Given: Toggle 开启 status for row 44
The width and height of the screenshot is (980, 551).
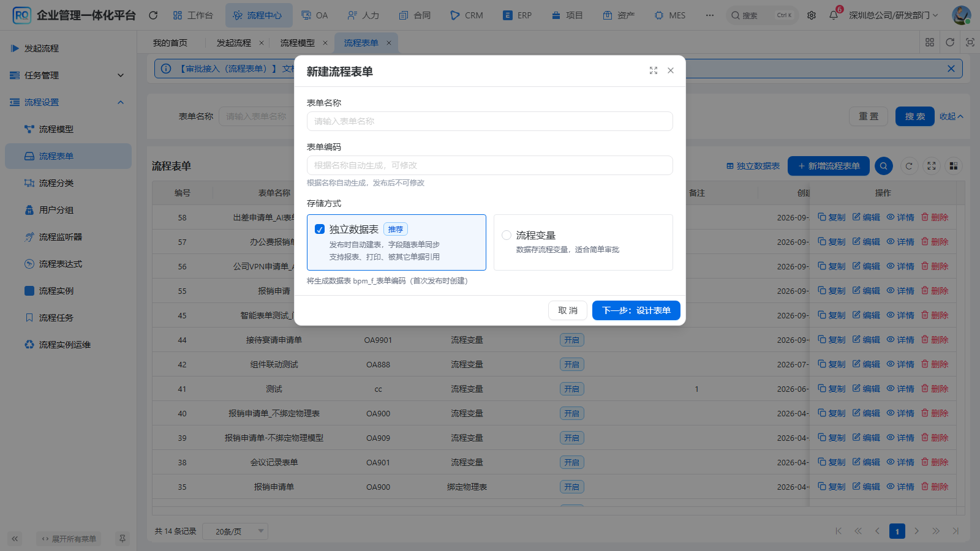Looking at the screenshot, I should [571, 340].
